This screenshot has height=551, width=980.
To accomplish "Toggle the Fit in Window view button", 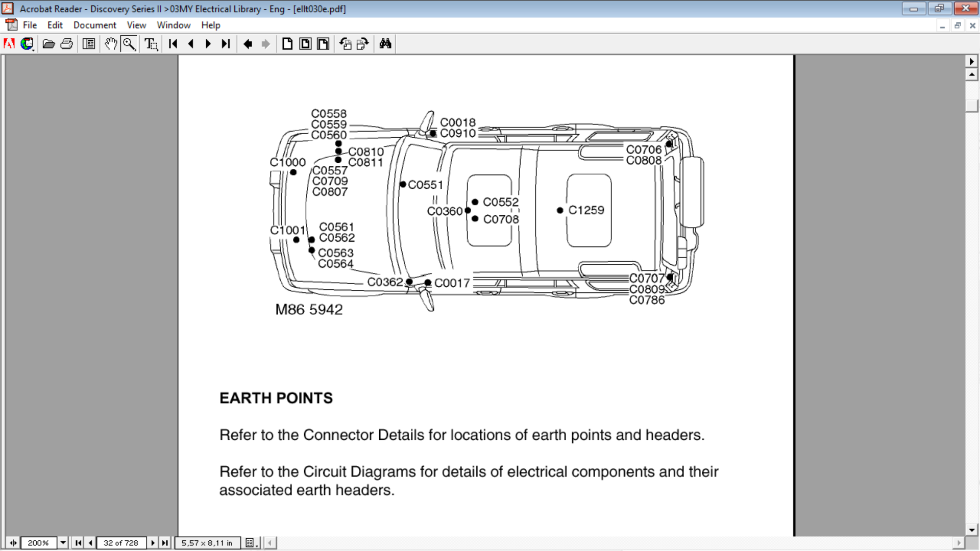I will coord(305,44).
